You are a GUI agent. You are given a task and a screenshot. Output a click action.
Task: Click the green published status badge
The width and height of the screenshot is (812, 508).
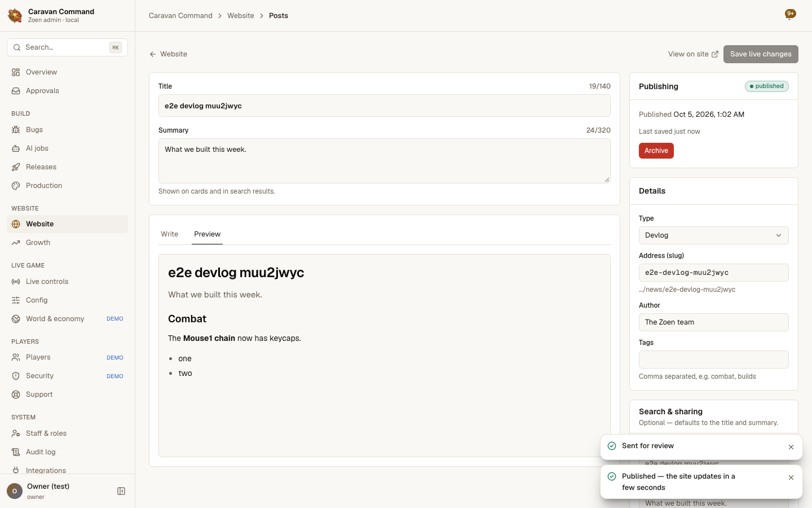click(767, 86)
